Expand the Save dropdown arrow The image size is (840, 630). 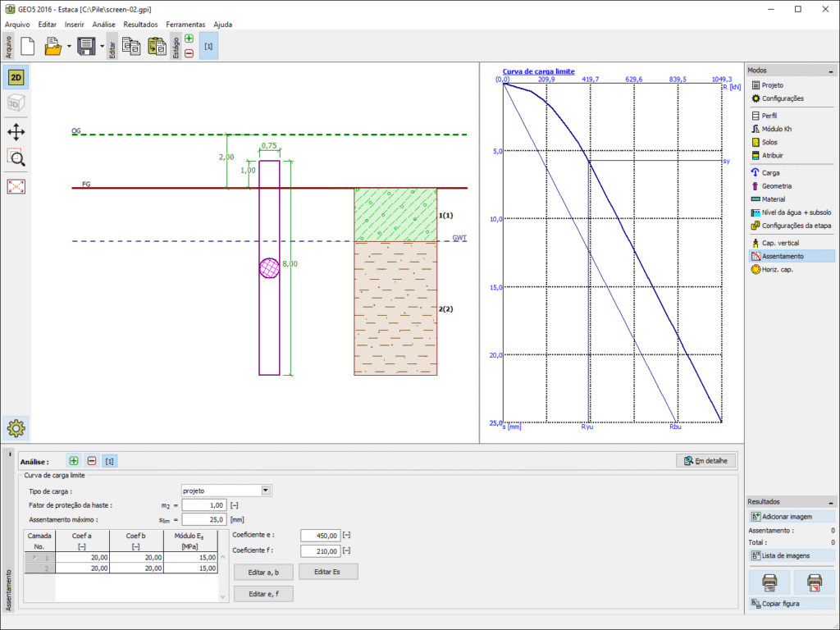click(102, 47)
